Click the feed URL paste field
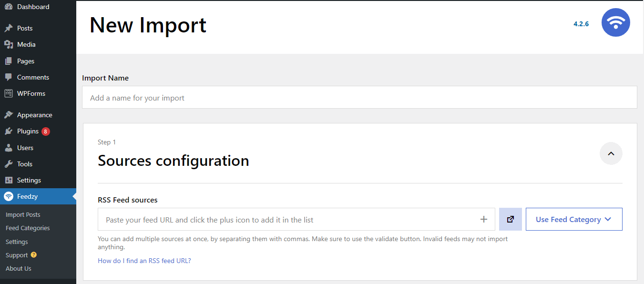The height and width of the screenshot is (284, 644). coord(286,219)
